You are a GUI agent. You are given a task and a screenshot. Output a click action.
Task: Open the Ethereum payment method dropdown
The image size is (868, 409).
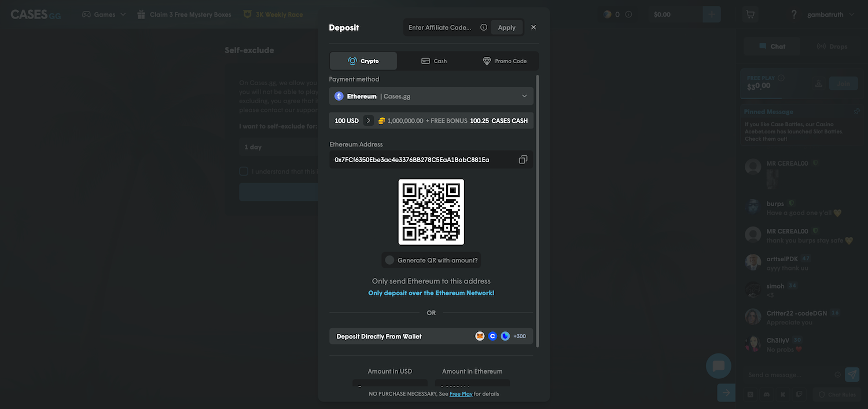[431, 96]
